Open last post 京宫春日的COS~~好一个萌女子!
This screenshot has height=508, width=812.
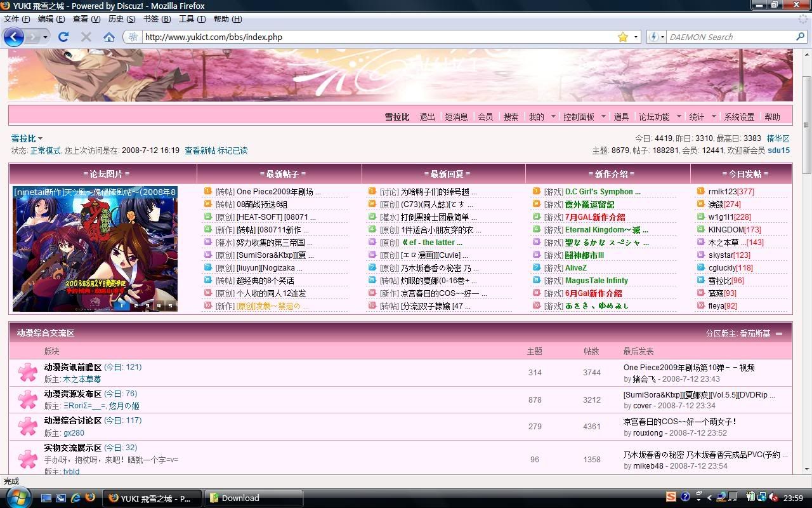679,422
